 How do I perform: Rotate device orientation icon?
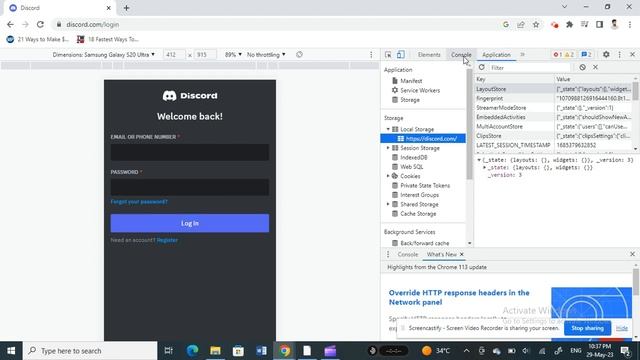tap(299, 55)
